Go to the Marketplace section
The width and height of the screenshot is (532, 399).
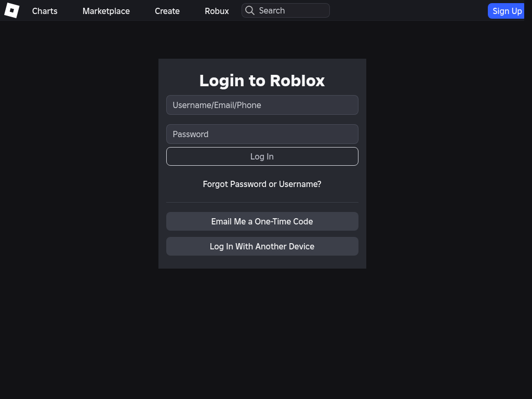point(106,11)
